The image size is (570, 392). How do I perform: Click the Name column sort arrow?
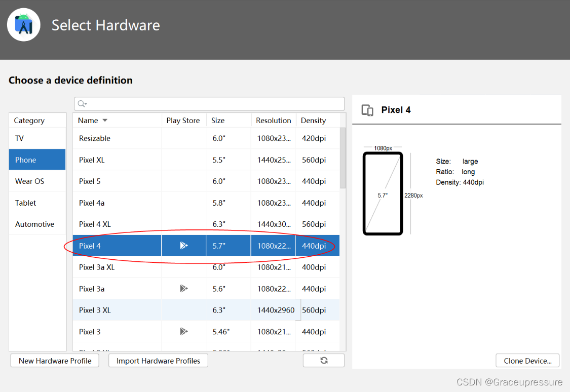(x=105, y=120)
